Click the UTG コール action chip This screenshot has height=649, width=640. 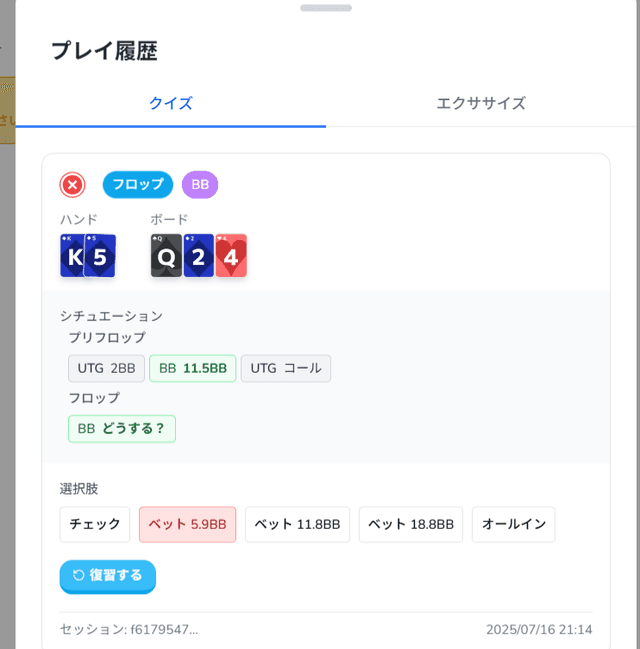(x=286, y=368)
